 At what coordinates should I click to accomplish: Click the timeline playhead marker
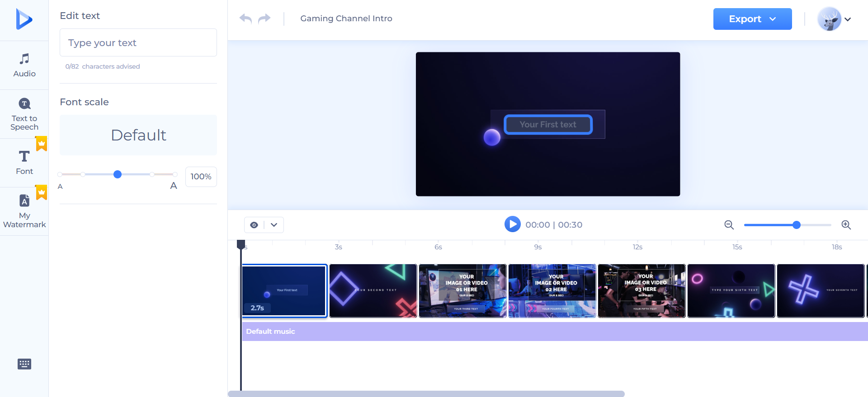pyautogui.click(x=241, y=244)
